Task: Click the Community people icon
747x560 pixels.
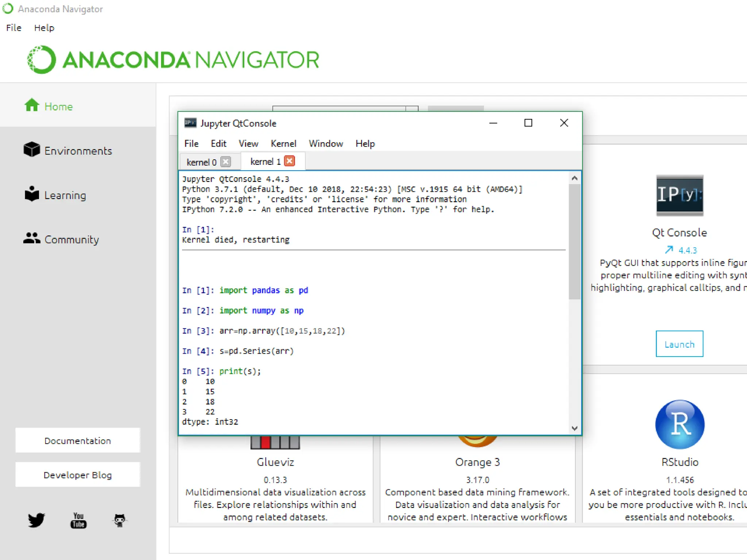Action: pyautogui.click(x=32, y=238)
